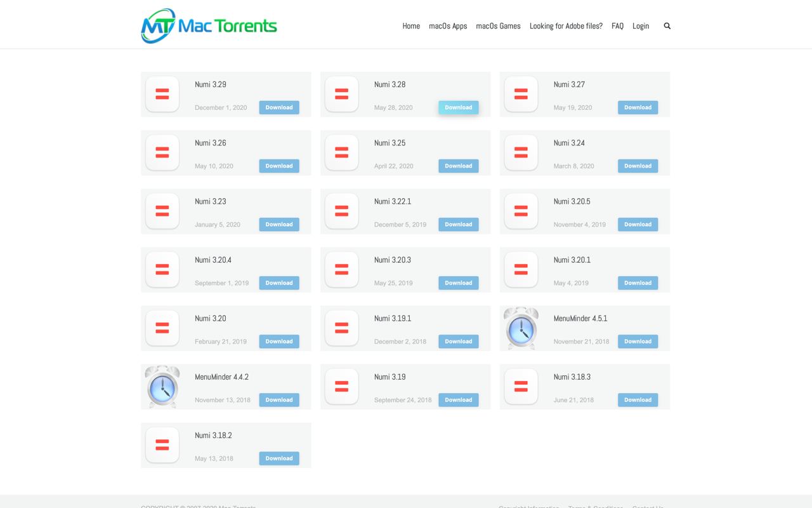Open the Numi 3.24 app icon
The width and height of the screenshot is (812, 508).
[521, 152]
